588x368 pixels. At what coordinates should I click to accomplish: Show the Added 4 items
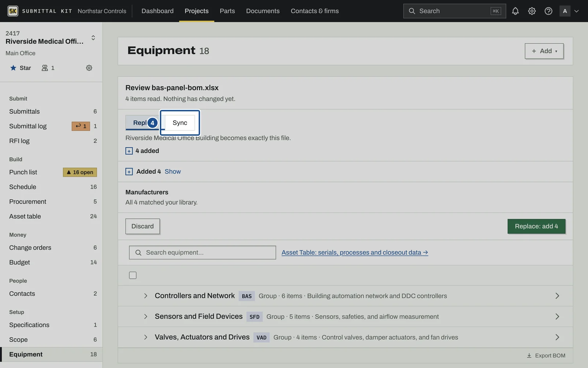click(x=173, y=171)
